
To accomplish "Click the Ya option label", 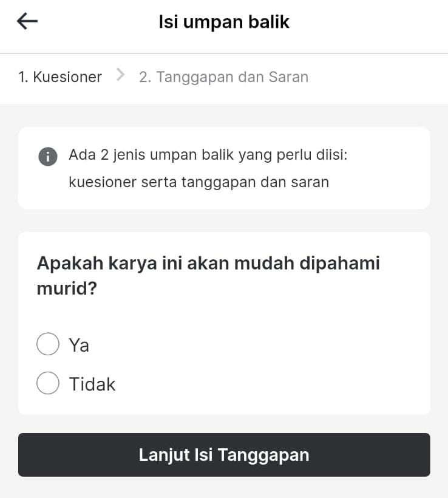I will pos(79,345).
